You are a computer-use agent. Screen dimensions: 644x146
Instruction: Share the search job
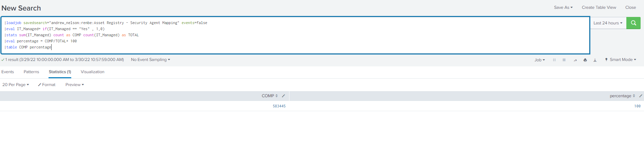click(575, 60)
